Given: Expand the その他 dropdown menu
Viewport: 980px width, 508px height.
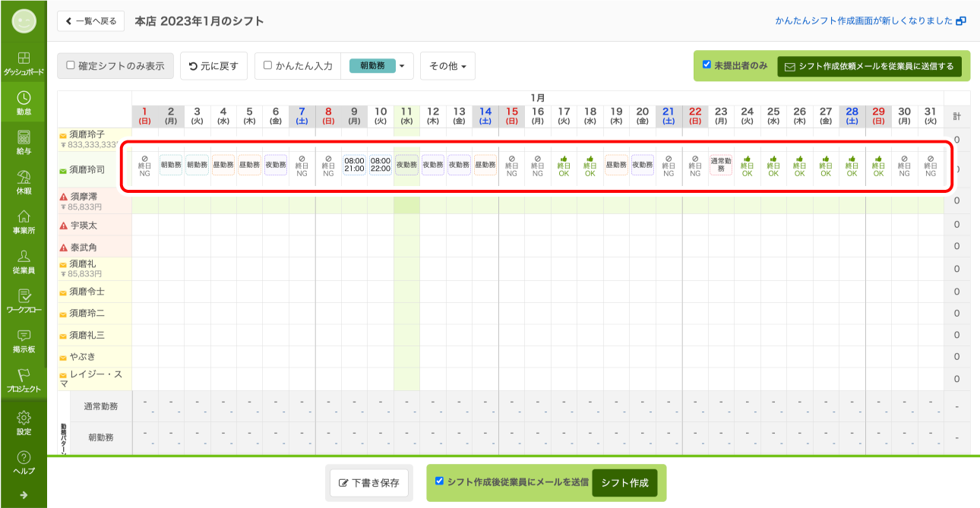Looking at the screenshot, I should [x=447, y=66].
